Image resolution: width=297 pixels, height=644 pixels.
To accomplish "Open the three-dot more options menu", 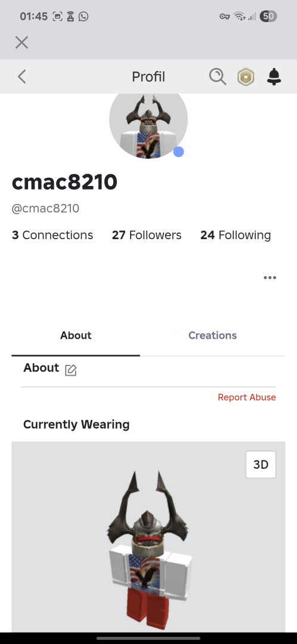I will point(270,278).
